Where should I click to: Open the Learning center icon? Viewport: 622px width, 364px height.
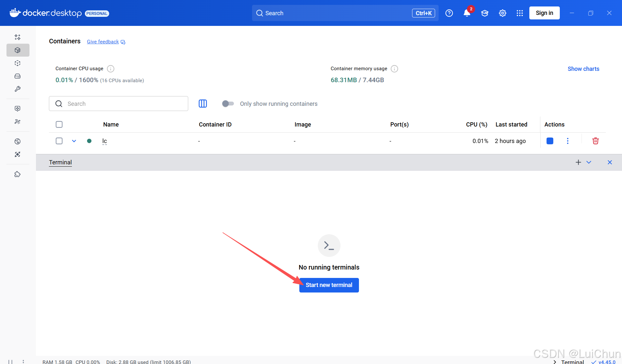(x=484, y=13)
